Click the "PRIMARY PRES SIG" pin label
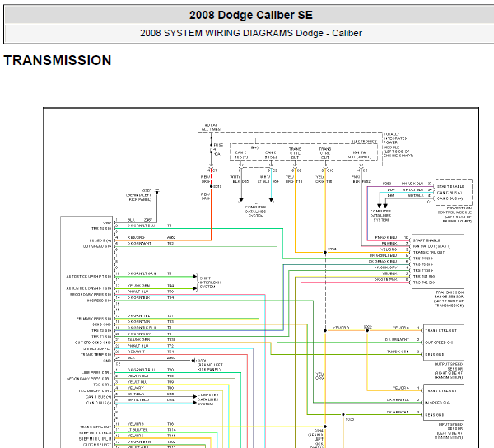Image resolution: width=494 pixels, height=448 pixels. pyautogui.click(x=94, y=319)
